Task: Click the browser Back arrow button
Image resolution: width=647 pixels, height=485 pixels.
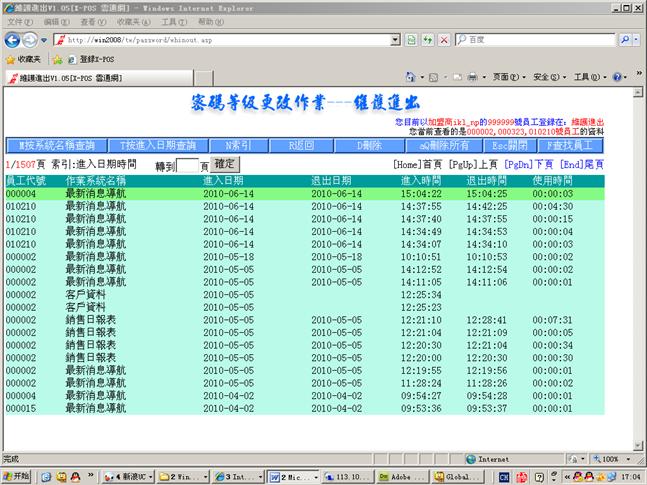Action: coord(13,40)
